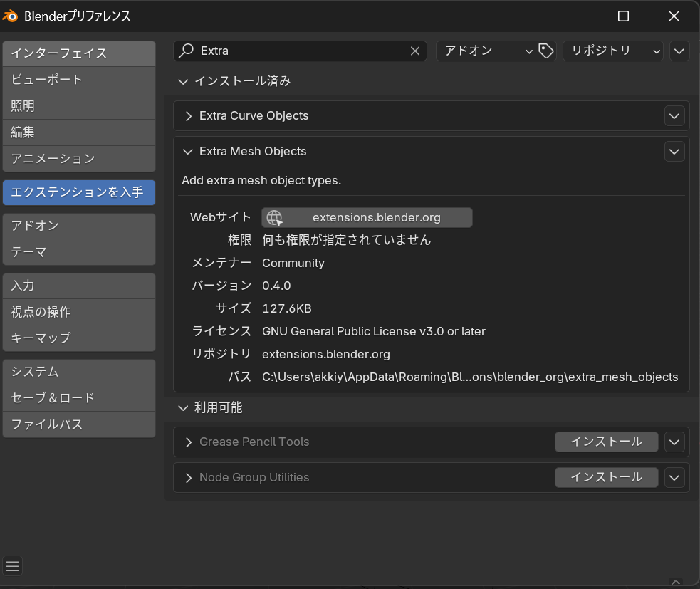
Task: Switch to the セーブ＆ロード tab
Action: coord(79,398)
